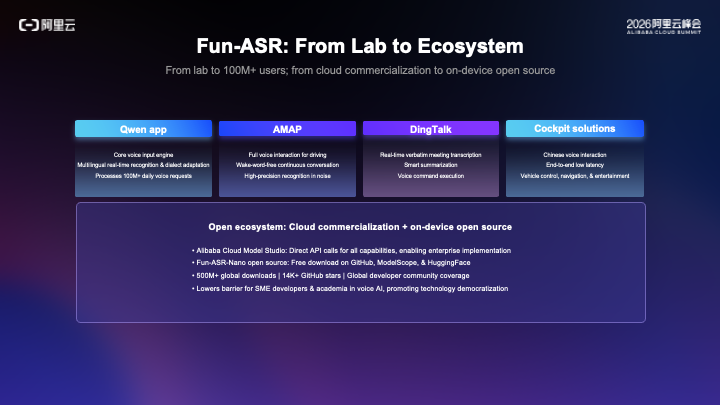This screenshot has width=720, height=405.
Task: Click "Multilingual real-time recognition & dialect adaptation"
Action: coord(143,165)
